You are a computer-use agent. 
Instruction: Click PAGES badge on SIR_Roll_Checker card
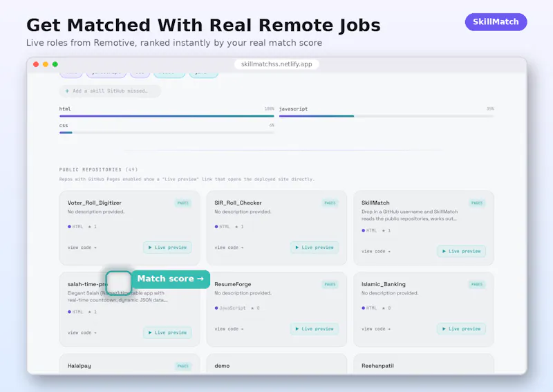[330, 203]
